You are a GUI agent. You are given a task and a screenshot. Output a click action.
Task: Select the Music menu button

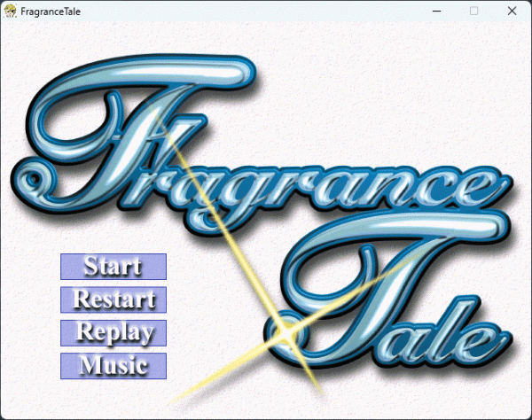[x=113, y=366]
